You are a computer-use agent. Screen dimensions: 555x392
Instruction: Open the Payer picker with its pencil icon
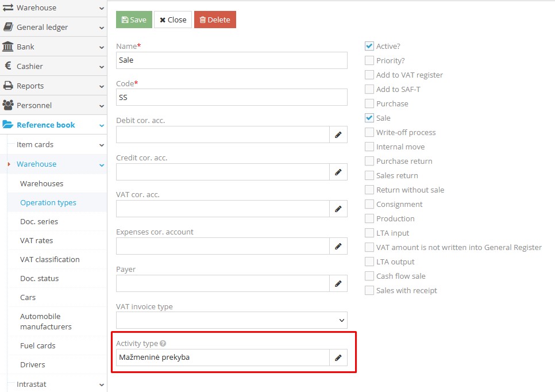tap(338, 283)
